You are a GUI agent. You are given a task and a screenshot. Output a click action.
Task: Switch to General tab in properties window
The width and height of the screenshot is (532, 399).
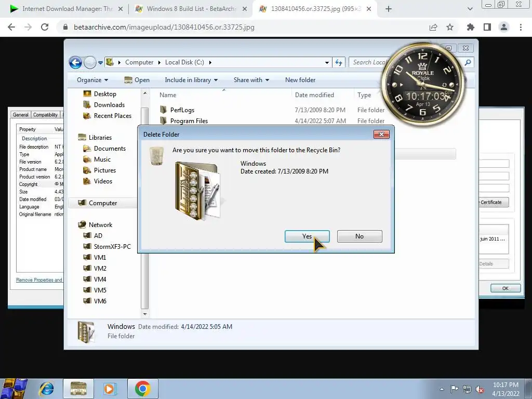pyautogui.click(x=21, y=115)
